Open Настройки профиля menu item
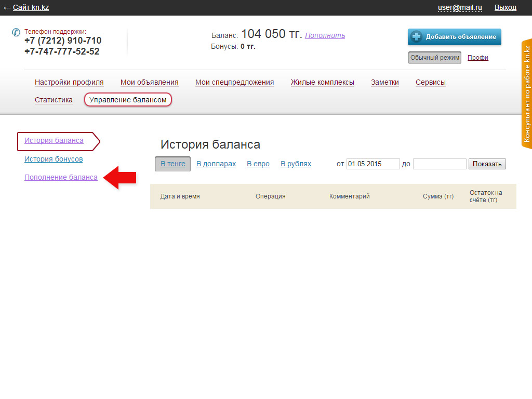This screenshot has height=399, width=532. (69, 82)
